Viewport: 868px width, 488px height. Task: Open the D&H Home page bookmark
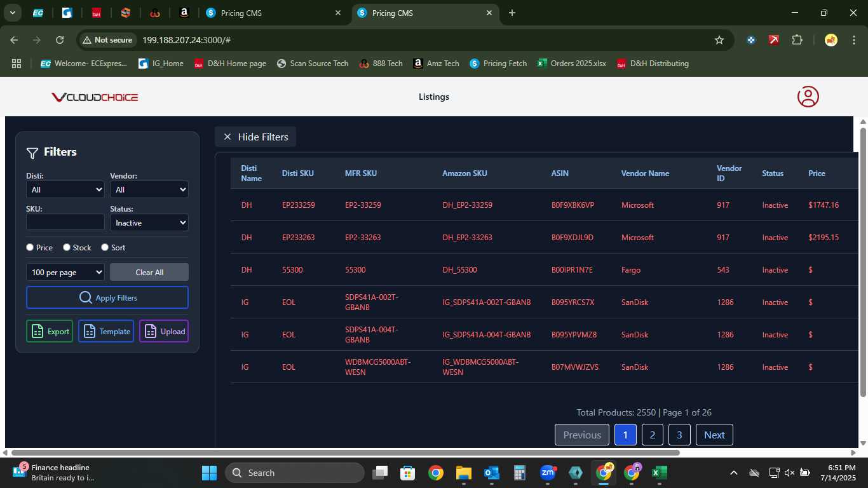pos(230,64)
